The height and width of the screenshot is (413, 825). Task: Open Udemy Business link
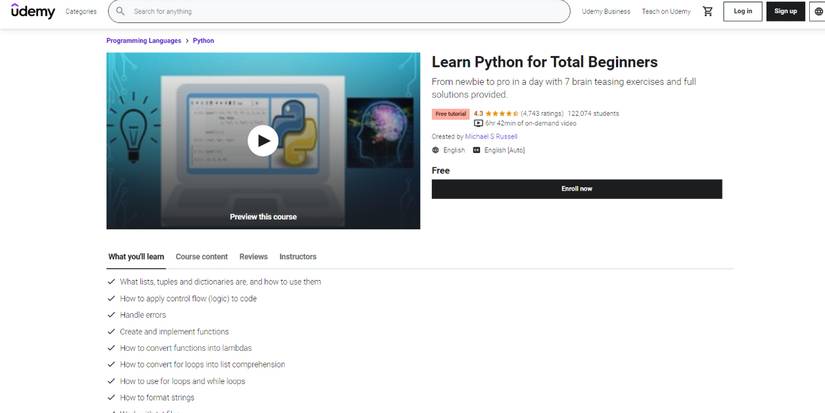click(606, 11)
